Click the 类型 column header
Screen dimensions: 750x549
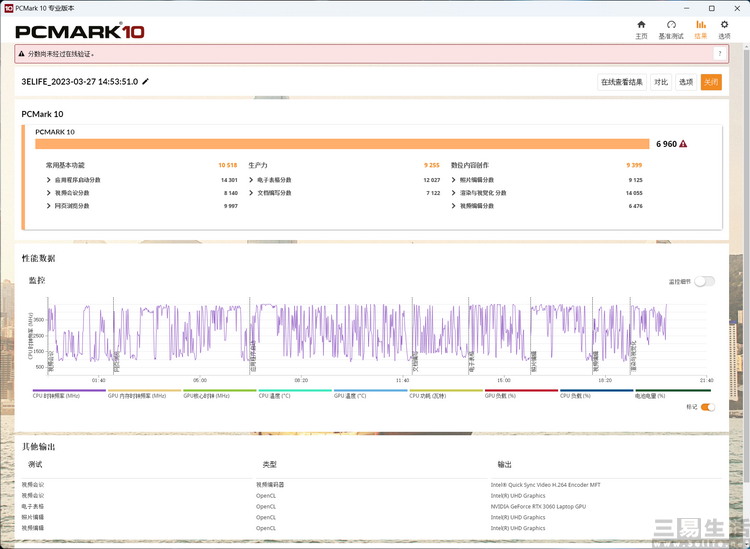269,464
